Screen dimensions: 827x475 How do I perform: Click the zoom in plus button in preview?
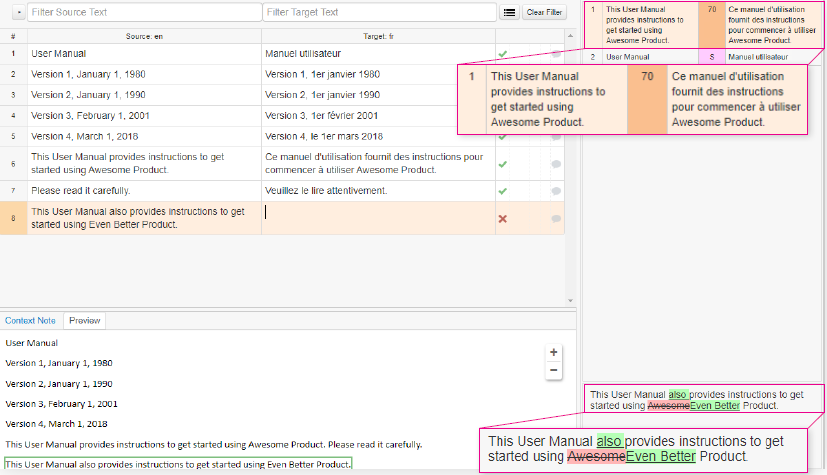[553, 352]
